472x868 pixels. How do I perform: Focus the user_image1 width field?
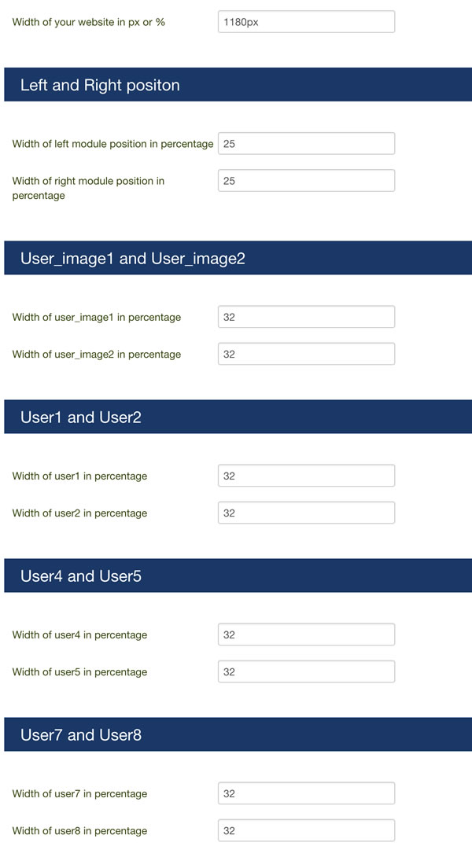point(306,317)
